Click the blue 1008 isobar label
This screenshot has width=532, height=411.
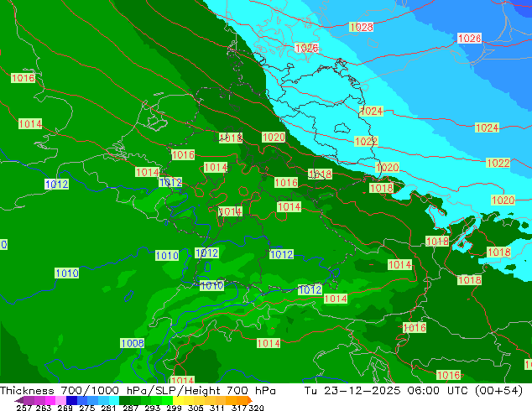click(133, 343)
